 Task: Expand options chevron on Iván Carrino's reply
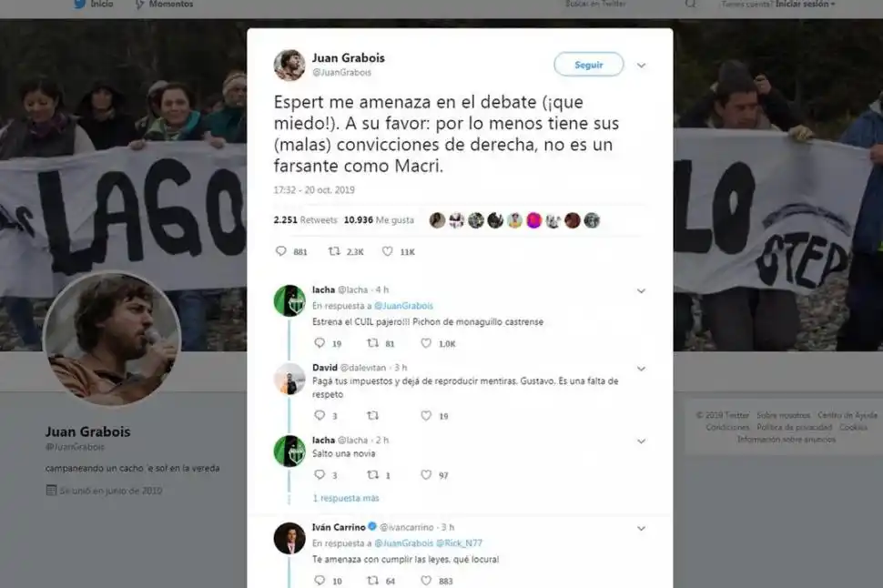pyautogui.click(x=641, y=528)
